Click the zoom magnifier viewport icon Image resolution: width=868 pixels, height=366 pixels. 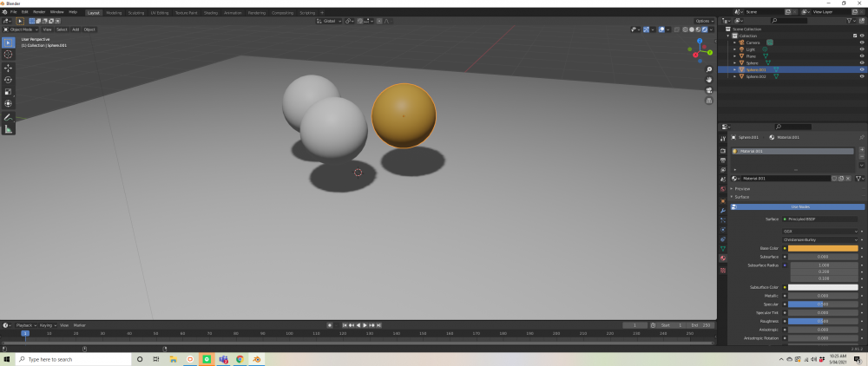pyautogui.click(x=709, y=69)
